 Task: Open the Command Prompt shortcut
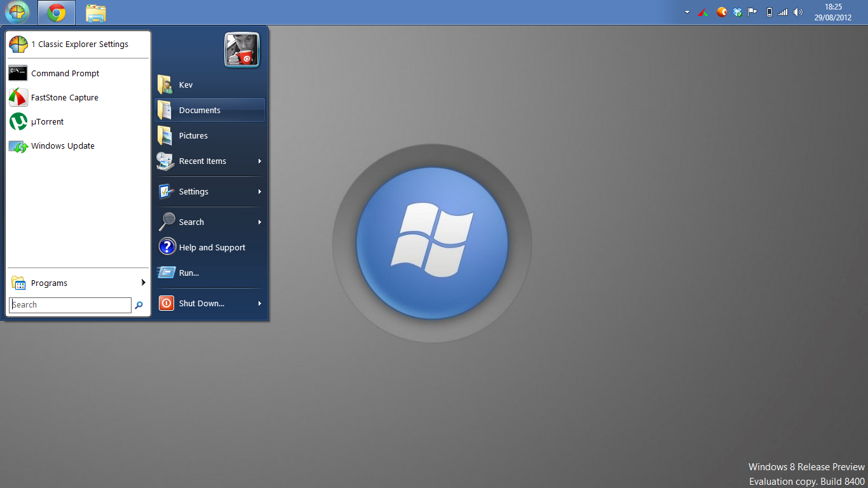(x=65, y=74)
